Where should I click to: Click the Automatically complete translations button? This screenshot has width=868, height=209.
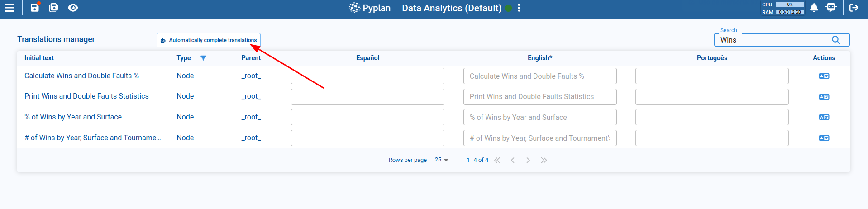click(x=209, y=40)
